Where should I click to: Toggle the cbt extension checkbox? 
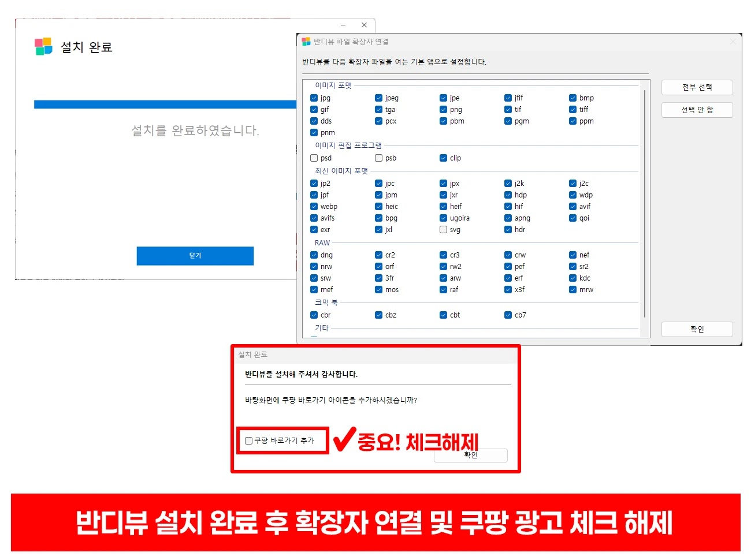point(444,315)
